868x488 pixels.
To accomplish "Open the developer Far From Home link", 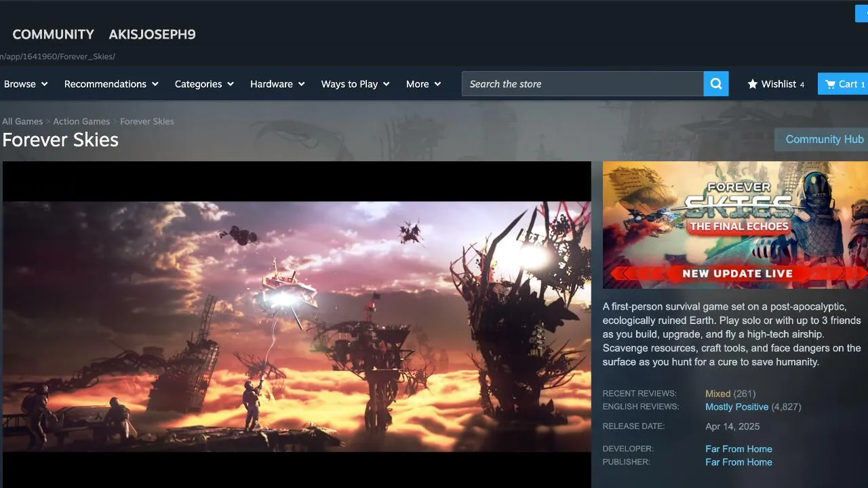I will [x=738, y=449].
